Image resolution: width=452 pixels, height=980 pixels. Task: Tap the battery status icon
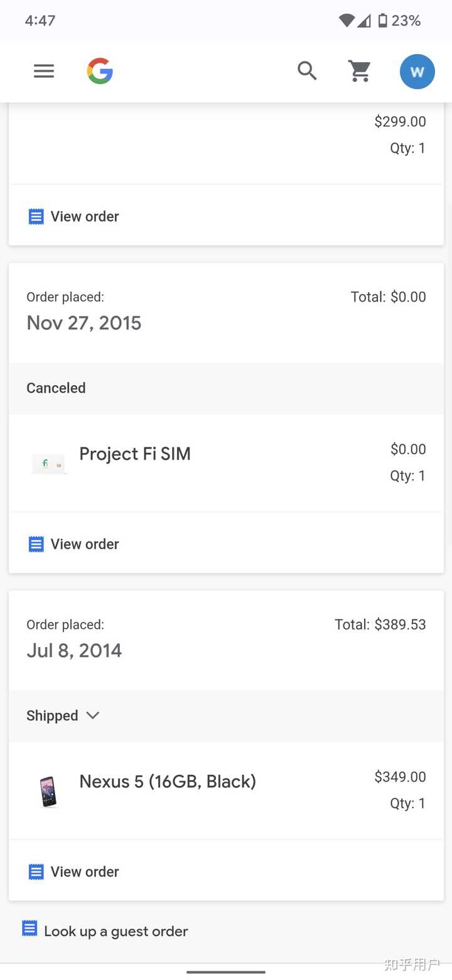point(382,21)
